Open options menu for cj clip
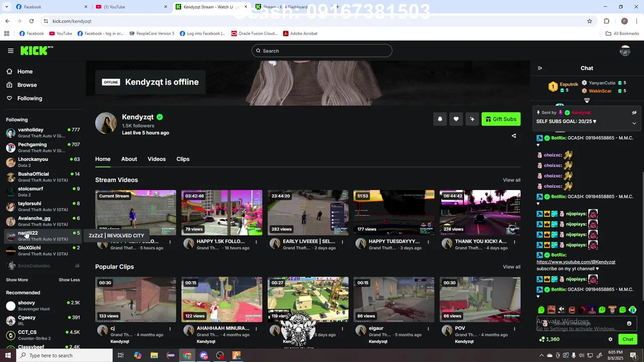The height and width of the screenshot is (362, 644). click(x=170, y=329)
